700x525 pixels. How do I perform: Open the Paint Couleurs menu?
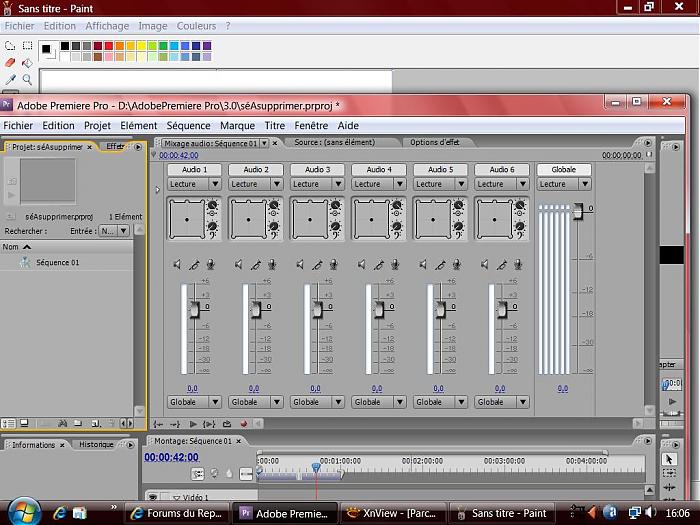pos(196,26)
